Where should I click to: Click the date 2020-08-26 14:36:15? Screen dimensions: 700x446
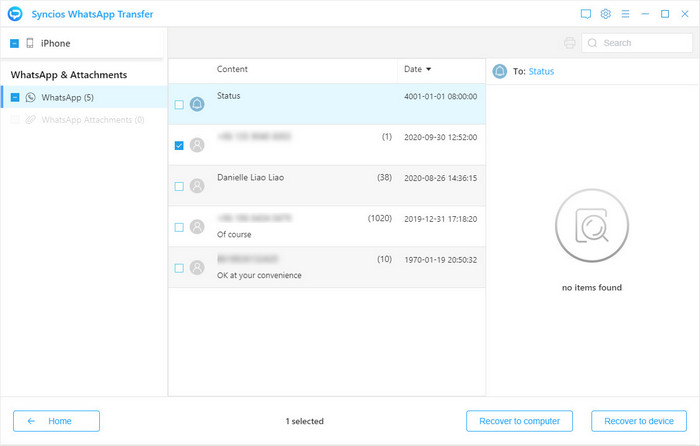click(x=440, y=178)
